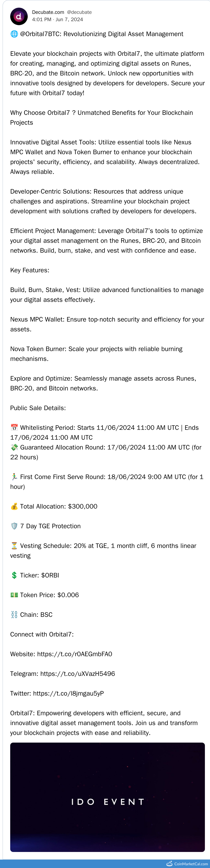Open the Orbital7 Website t.co link
210x868 pixels.
pos(75,654)
